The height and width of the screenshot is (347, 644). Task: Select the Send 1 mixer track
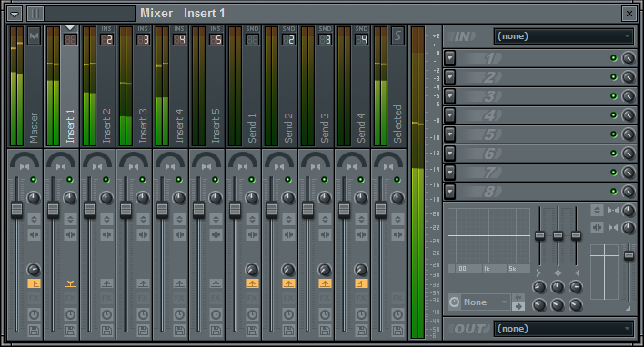pos(243,86)
